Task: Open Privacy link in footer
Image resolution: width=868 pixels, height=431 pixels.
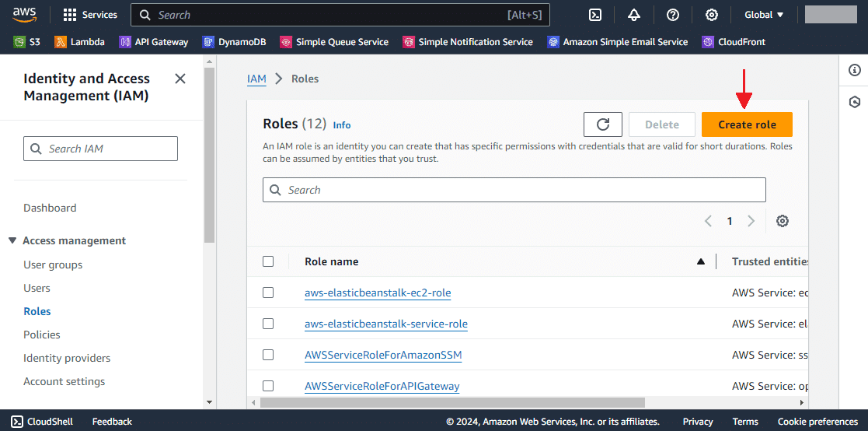Action: (698, 422)
